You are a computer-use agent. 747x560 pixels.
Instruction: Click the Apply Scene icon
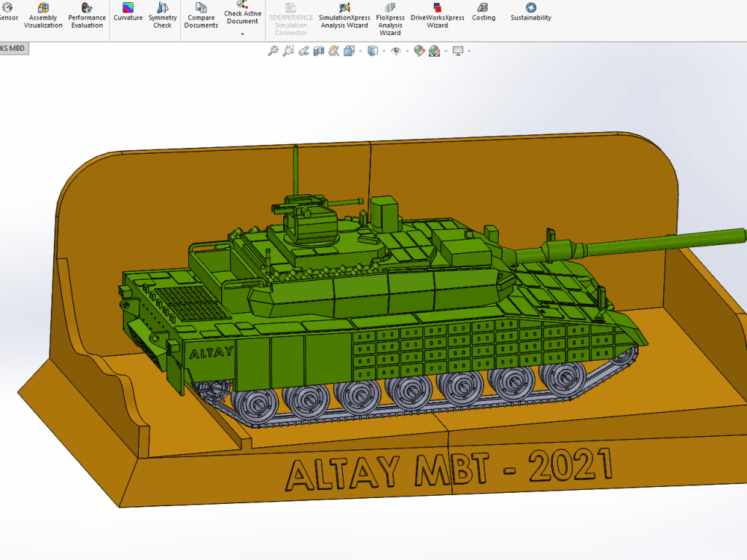click(434, 51)
